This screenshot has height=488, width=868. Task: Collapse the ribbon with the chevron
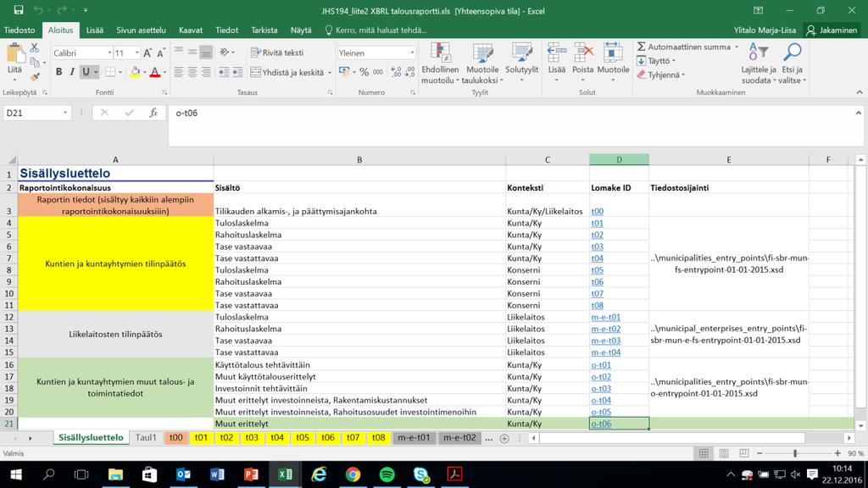point(859,92)
